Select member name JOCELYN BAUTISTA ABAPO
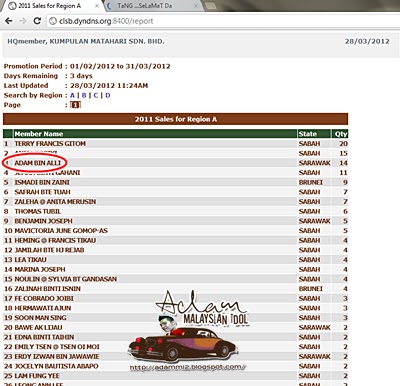Viewport: 400px width, 386px height. pos(56,366)
